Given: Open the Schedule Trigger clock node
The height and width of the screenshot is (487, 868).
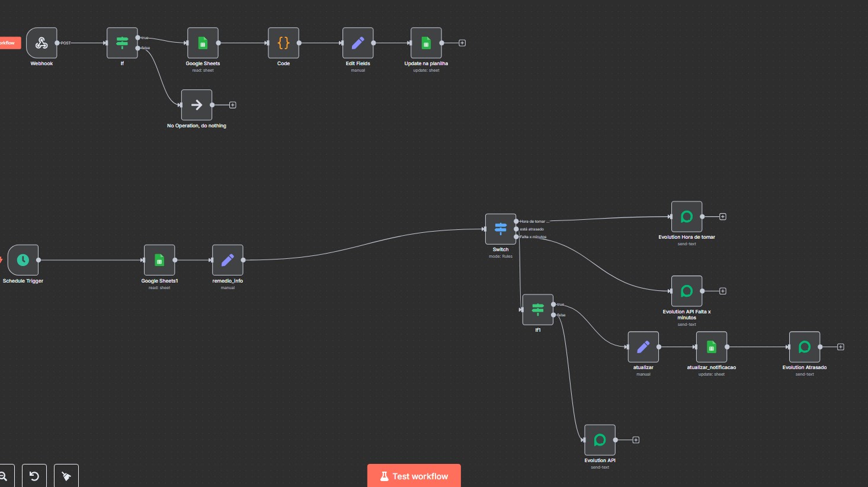Looking at the screenshot, I should 23,260.
